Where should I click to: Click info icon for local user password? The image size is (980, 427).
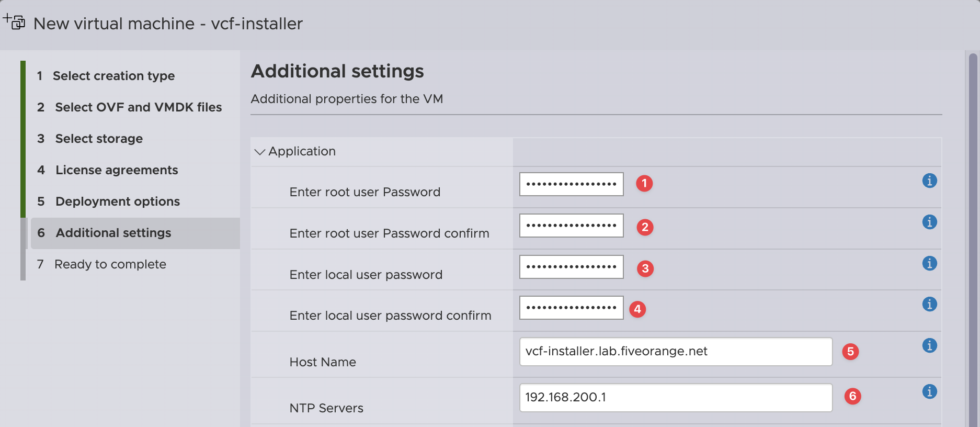point(929,263)
